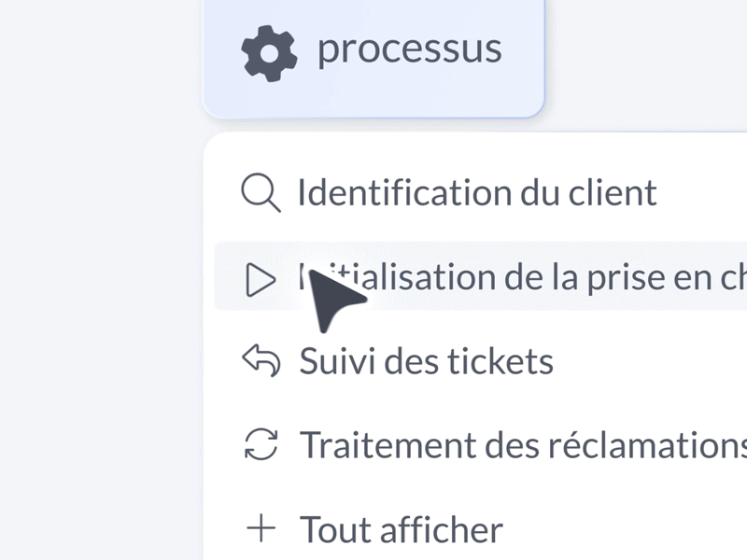Click the plus icon beside Tout afficher
Viewport: 747px width, 560px height.
[x=261, y=528]
